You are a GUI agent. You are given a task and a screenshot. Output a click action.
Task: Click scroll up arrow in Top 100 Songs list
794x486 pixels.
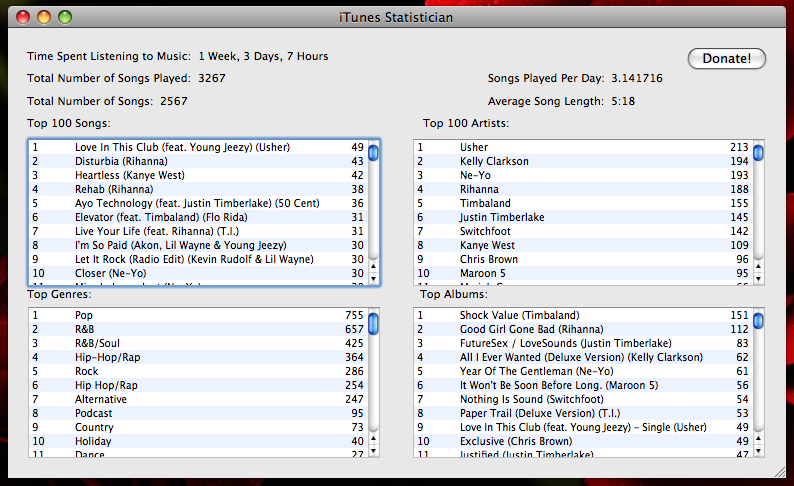pyautogui.click(x=373, y=266)
